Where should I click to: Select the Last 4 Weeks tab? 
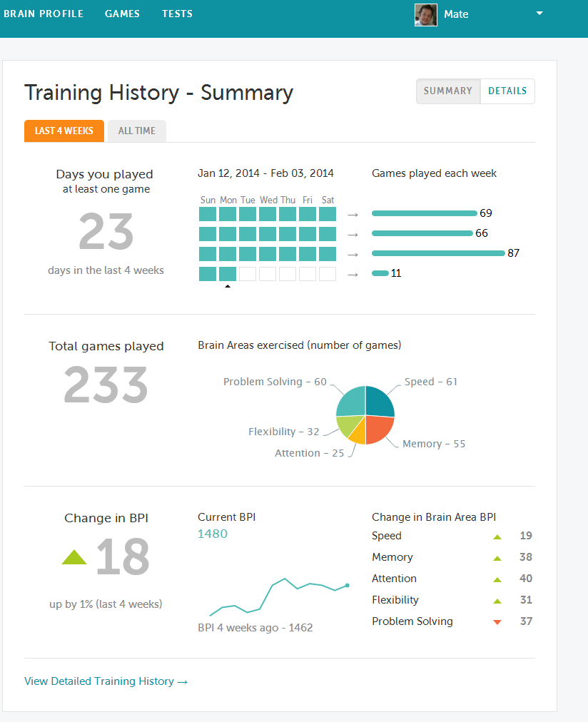point(64,131)
